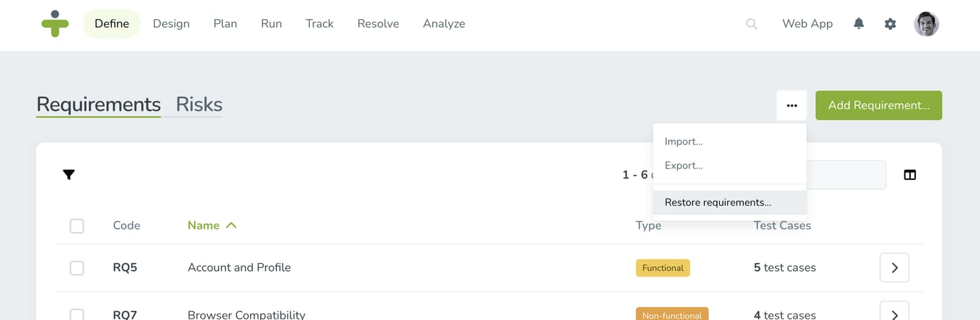The height and width of the screenshot is (320, 980).
Task: Check the select-all header checkbox
Action: (77, 225)
